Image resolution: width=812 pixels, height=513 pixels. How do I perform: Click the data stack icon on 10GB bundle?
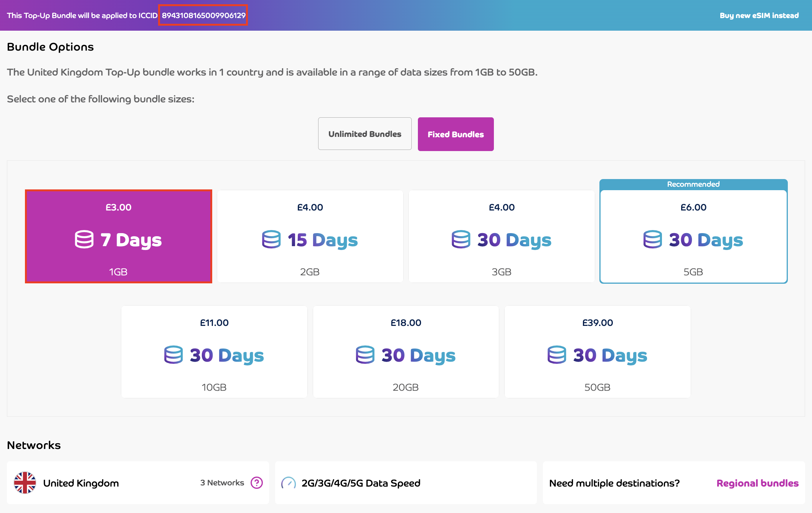pos(173,355)
